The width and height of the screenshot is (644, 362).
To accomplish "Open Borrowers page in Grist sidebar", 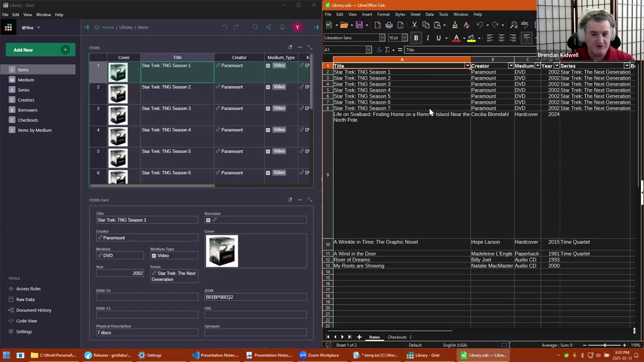I will pos(28,110).
